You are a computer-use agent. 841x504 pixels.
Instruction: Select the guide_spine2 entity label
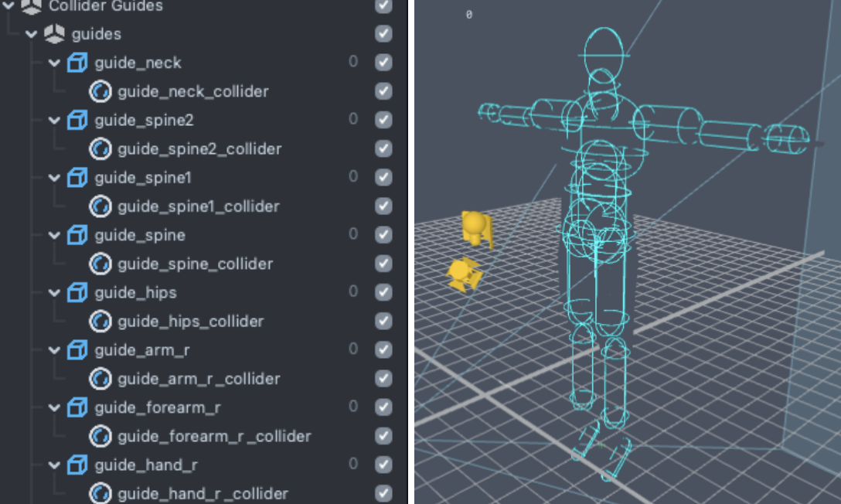click(x=145, y=121)
